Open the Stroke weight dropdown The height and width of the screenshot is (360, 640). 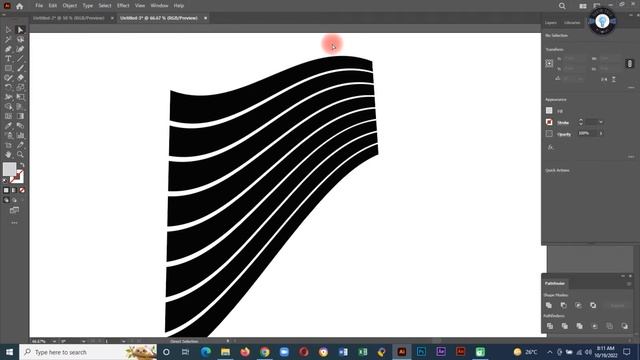pyautogui.click(x=601, y=122)
